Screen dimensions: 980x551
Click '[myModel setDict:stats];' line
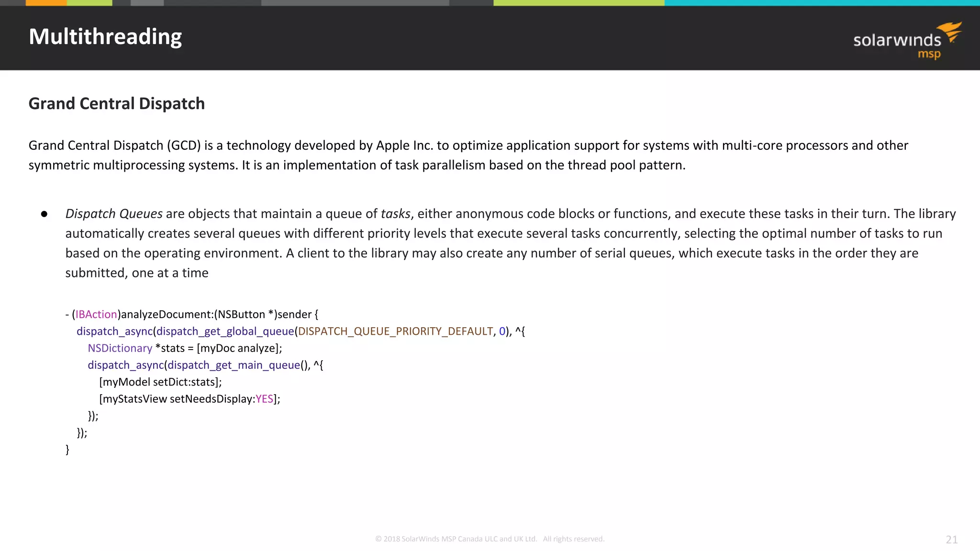click(160, 382)
